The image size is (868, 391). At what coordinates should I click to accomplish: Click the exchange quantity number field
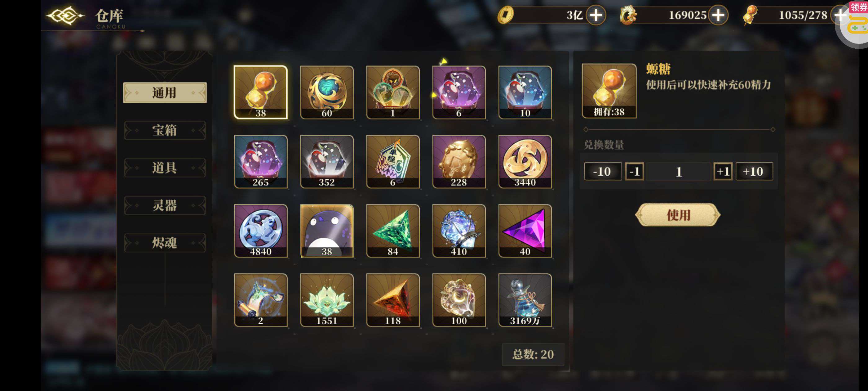pos(678,171)
